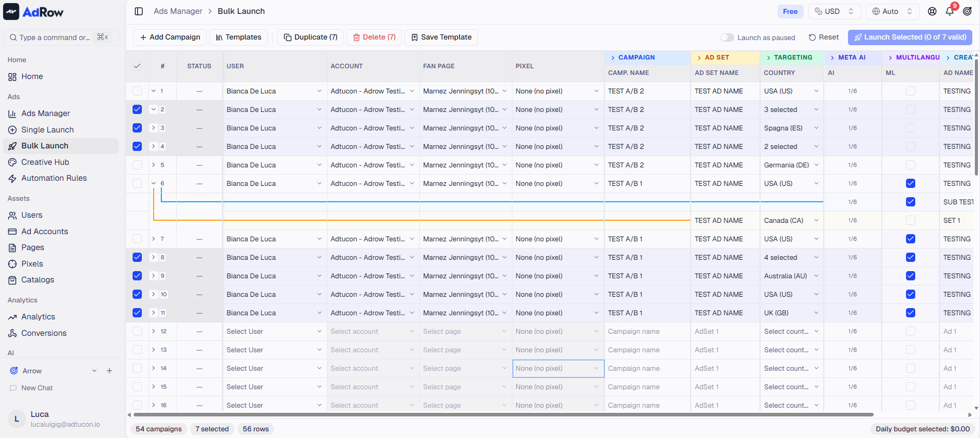The width and height of the screenshot is (980, 438).
Task: Open Pixels asset page
Action: pos(32,264)
